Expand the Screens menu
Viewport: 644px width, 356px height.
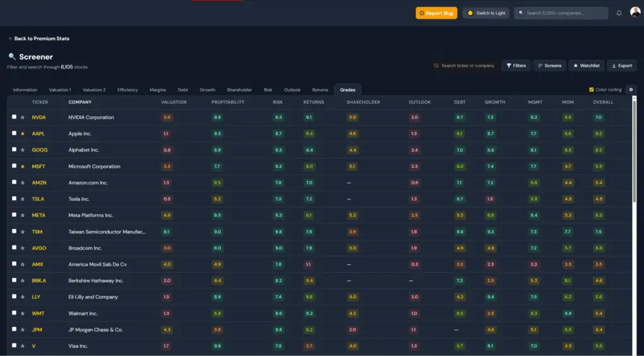point(550,65)
